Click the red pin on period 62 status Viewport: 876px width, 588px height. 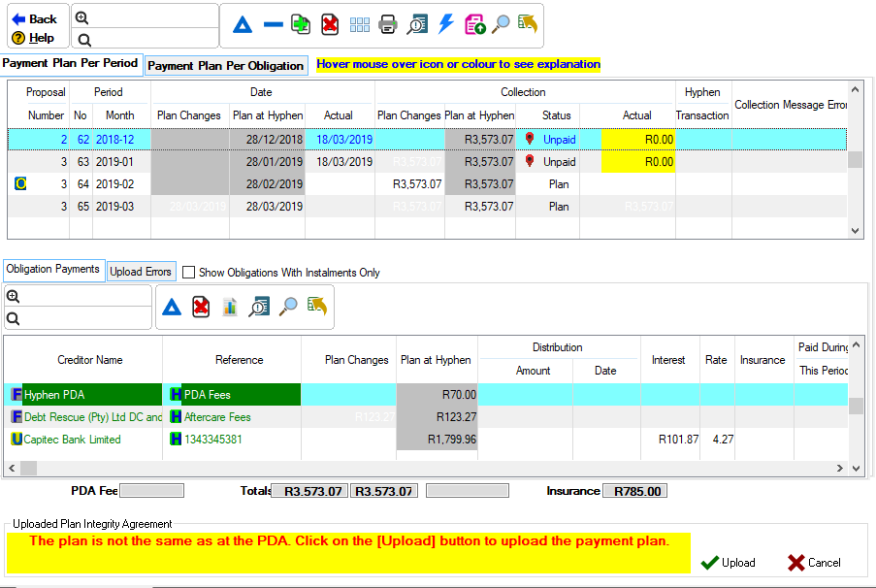click(530, 140)
